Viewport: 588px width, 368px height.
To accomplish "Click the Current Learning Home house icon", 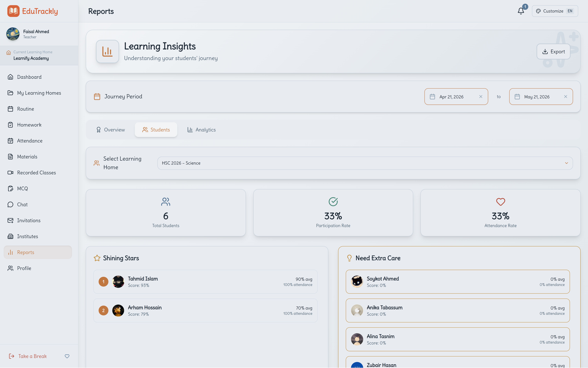I will coord(9,53).
